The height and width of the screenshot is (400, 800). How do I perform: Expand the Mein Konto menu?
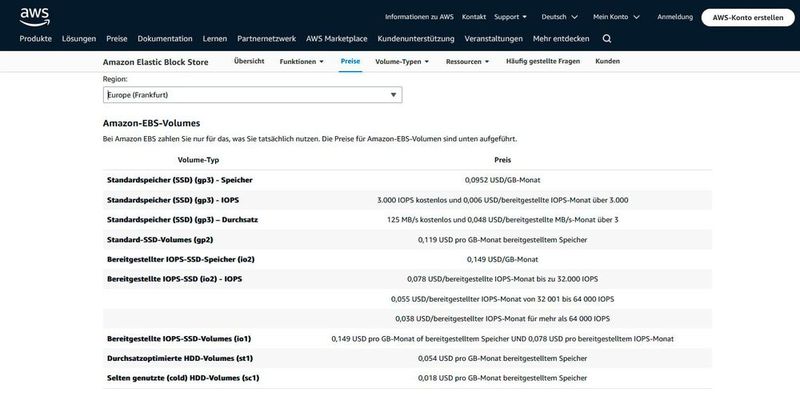click(x=616, y=17)
